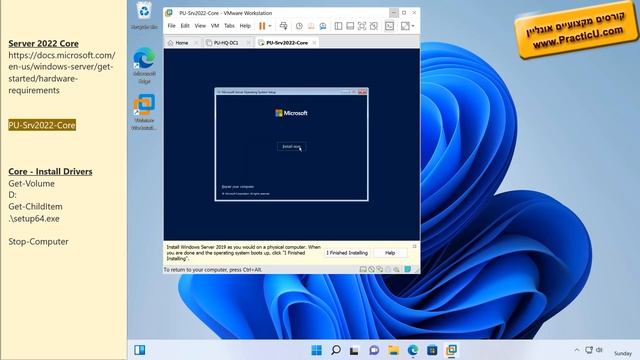Click the Send Ctrl+Alt+Del toolbar icon

coord(283,26)
